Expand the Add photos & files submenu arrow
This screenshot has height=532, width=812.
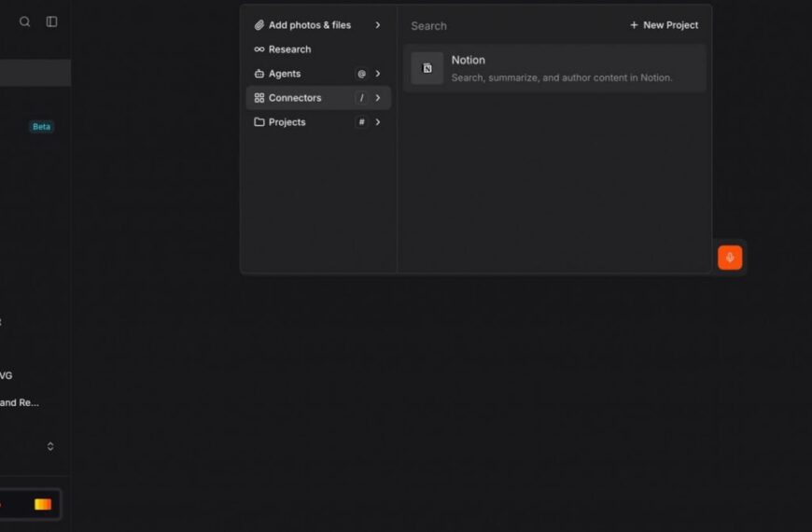click(x=378, y=25)
